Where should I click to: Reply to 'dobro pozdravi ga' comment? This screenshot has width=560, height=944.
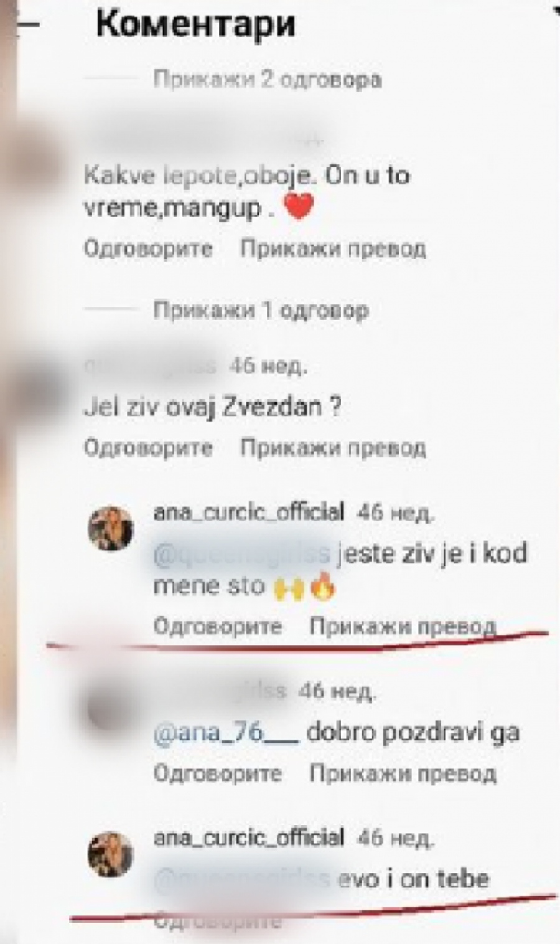pyautogui.click(x=218, y=773)
